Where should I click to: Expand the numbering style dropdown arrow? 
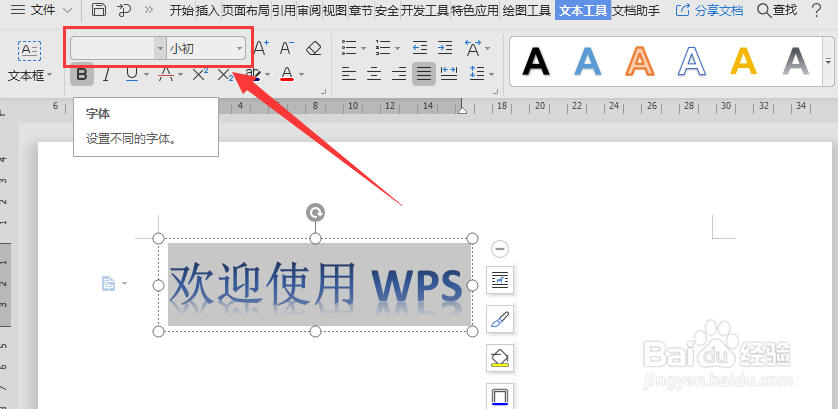(398, 49)
